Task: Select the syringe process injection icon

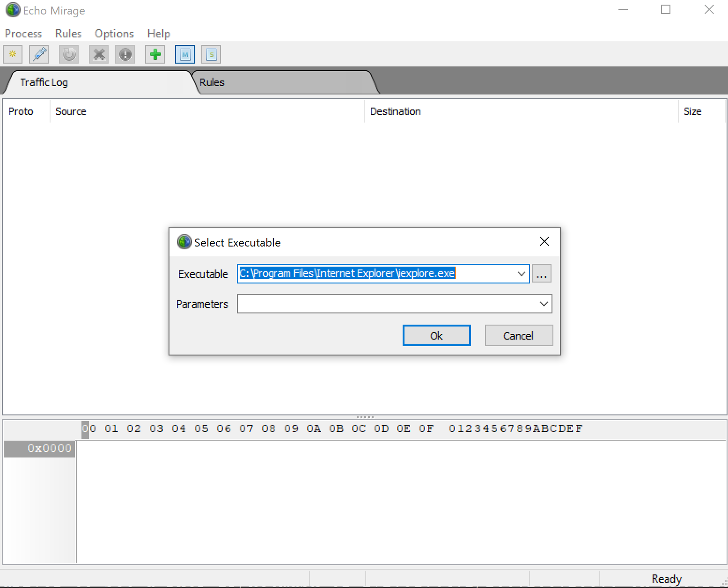Action: (38, 54)
